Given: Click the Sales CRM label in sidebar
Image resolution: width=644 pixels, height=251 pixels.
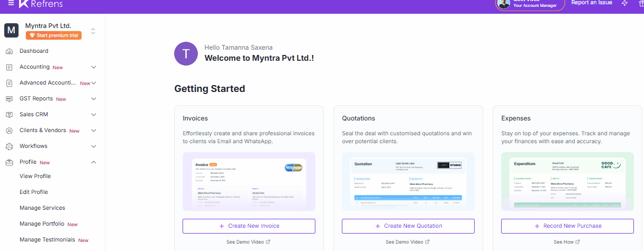Looking at the screenshot, I should click(34, 115).
